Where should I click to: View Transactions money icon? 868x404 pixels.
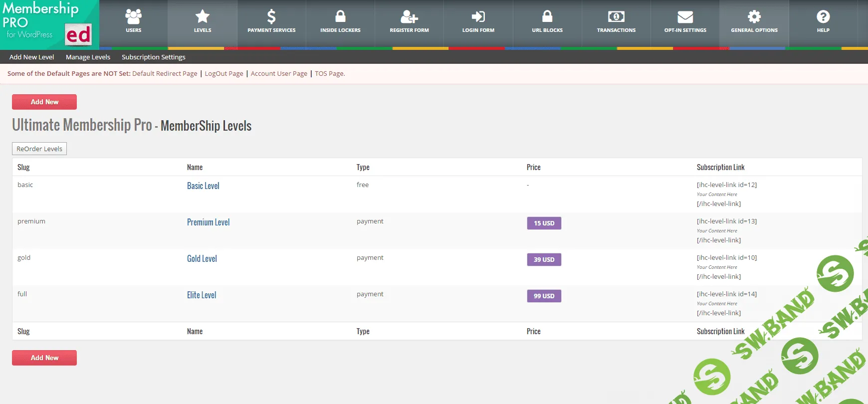[x=616, y=17]
